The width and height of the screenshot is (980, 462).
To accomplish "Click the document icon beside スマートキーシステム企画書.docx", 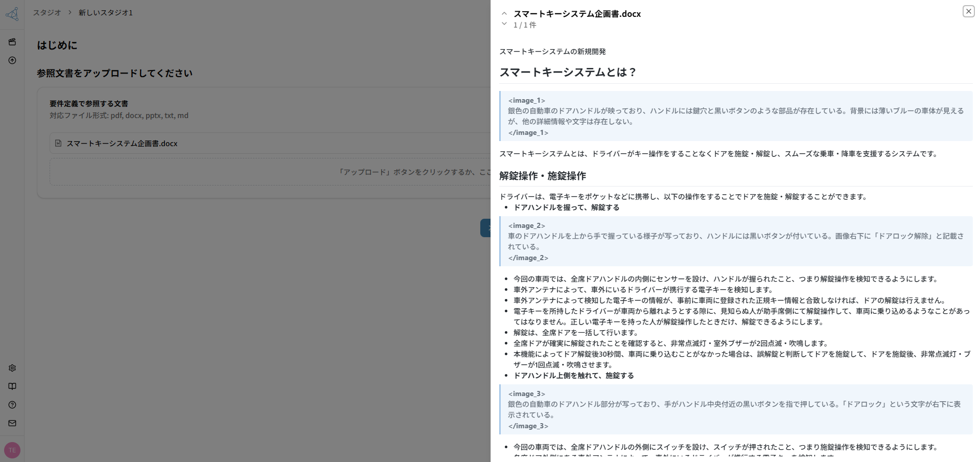I will 58,144.
